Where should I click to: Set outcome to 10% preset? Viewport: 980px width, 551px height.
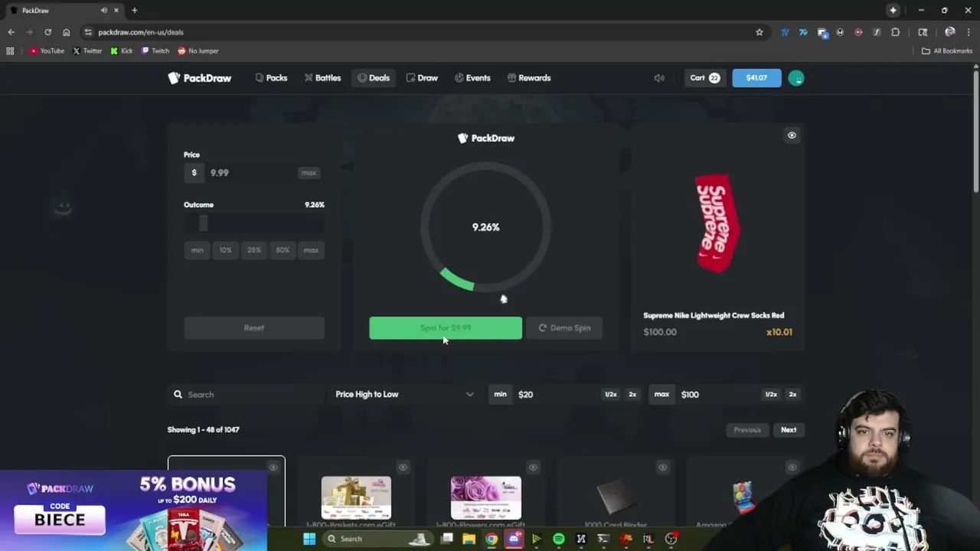click(225, 250)
